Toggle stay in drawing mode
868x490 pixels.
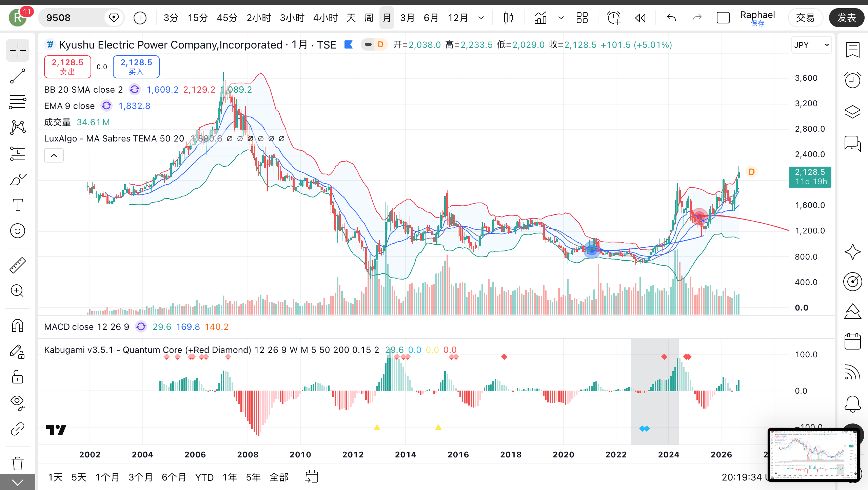18,352
